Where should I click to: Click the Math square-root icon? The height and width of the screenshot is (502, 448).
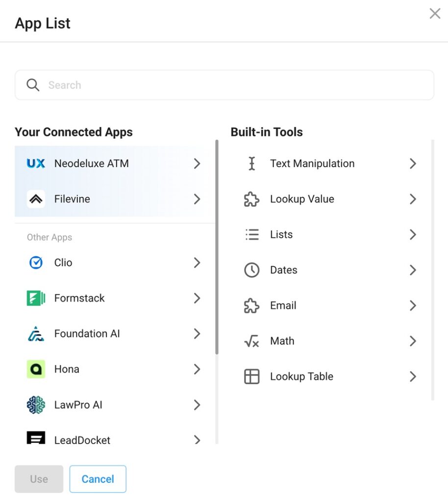251,341
